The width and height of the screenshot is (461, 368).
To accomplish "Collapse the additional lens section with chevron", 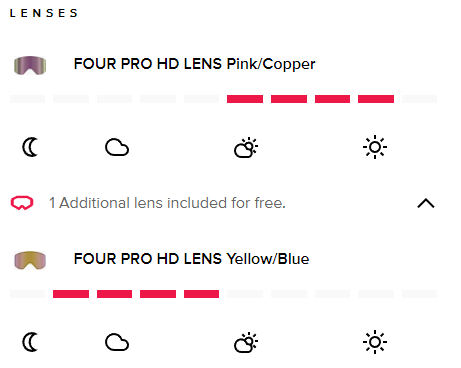I will tap(426, 203).
